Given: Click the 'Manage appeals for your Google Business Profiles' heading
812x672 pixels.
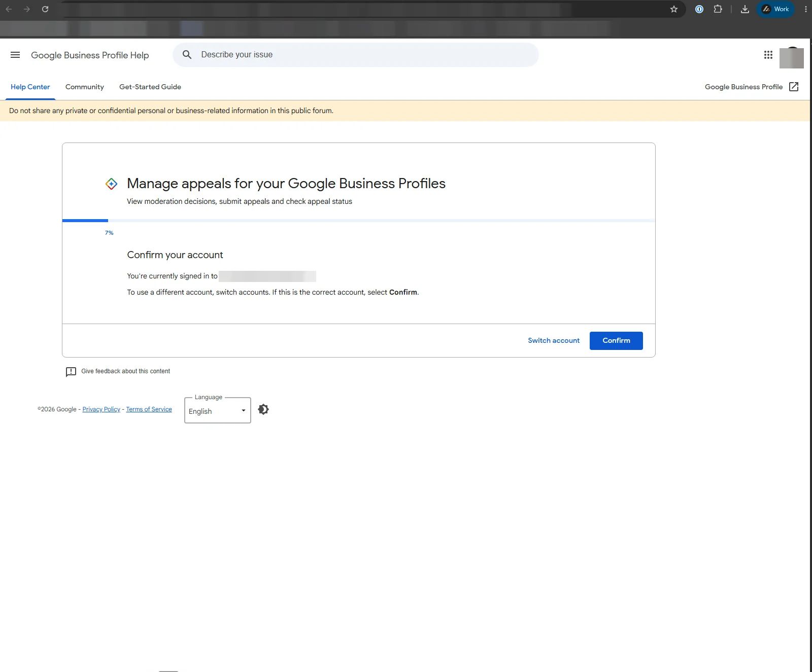Looking at the screenshot, I should (x=286, y=184).
